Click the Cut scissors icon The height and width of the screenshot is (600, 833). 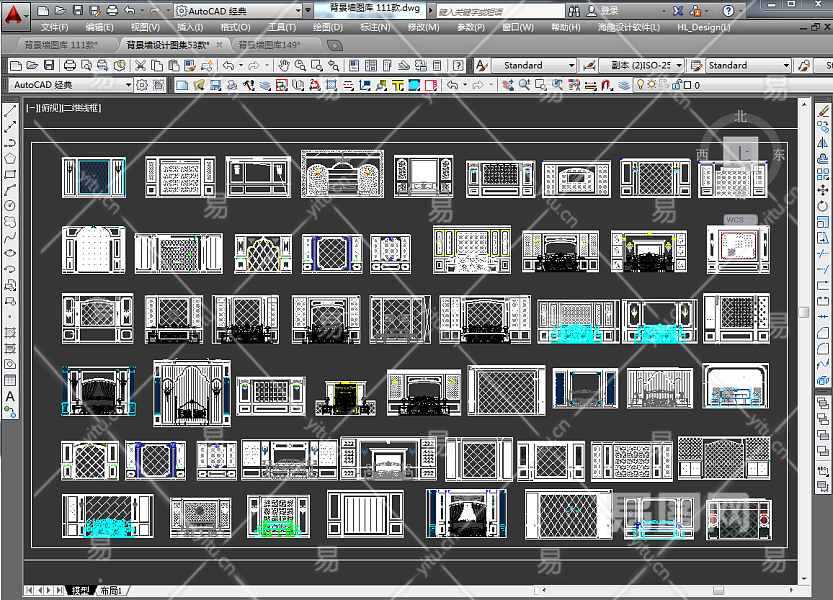pyautogui.click(x=141, y=66)
